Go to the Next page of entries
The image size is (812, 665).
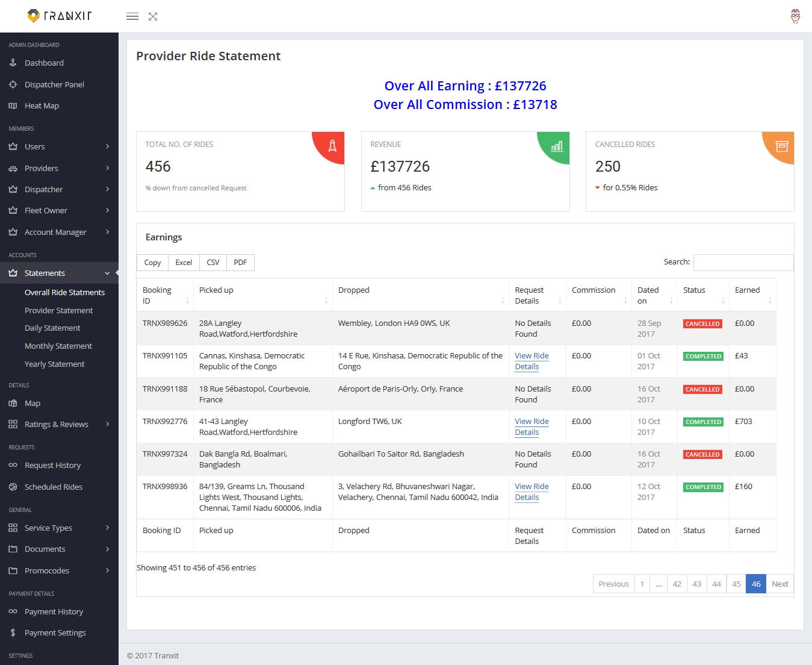(x=779, y=584)
